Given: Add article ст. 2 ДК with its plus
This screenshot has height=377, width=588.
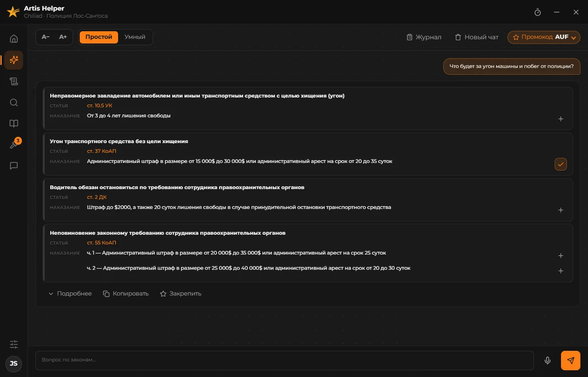Looking at the screenshot, I should click(x=561, y=210).
